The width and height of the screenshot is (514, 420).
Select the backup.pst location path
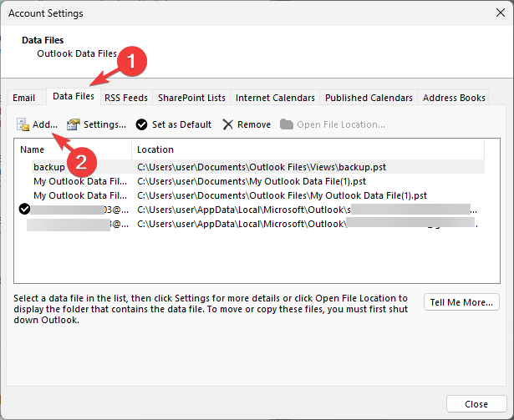coord(262,167)
